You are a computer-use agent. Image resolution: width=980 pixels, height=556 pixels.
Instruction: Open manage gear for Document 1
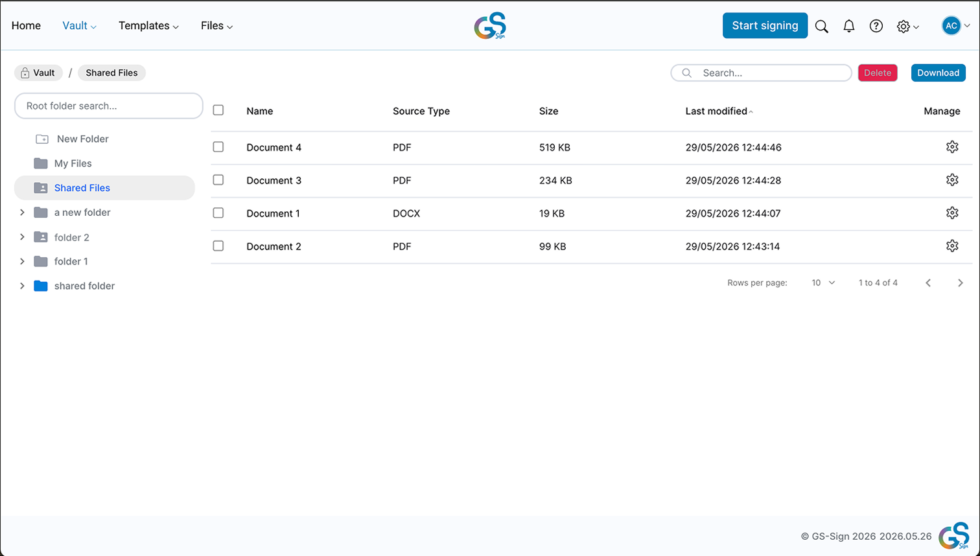click(x=952, y=213)
